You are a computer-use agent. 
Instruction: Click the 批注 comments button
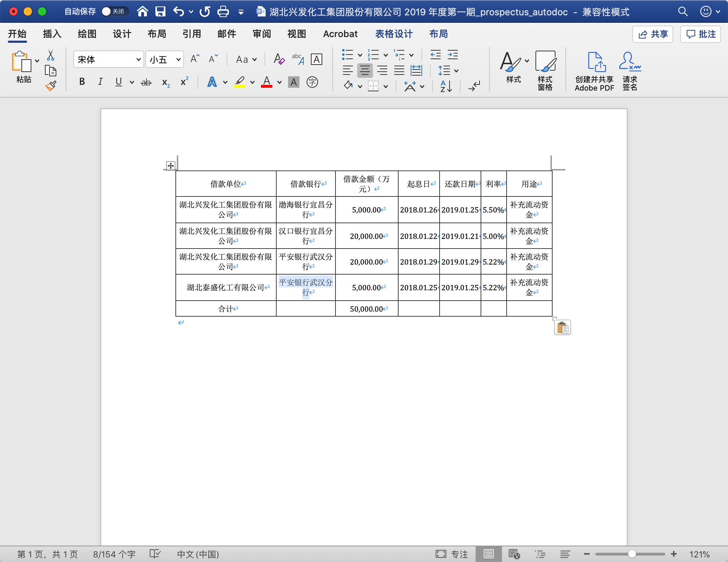701,34
